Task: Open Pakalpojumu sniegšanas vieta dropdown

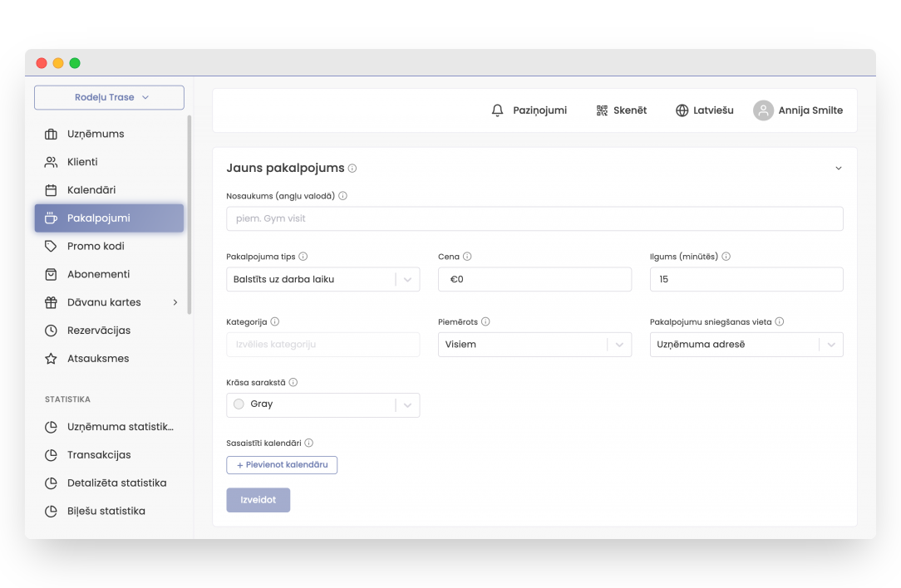Action: coord(746,345)
